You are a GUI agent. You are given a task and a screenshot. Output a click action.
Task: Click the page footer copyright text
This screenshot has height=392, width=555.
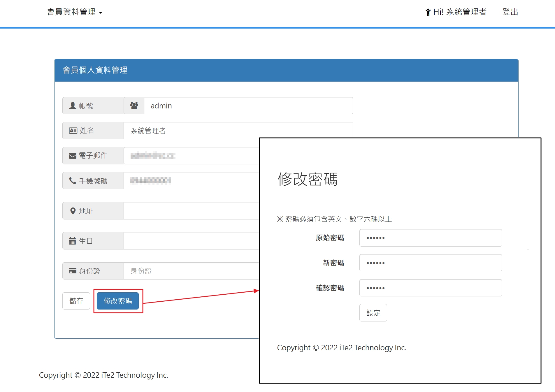click(x=103, y=375)
